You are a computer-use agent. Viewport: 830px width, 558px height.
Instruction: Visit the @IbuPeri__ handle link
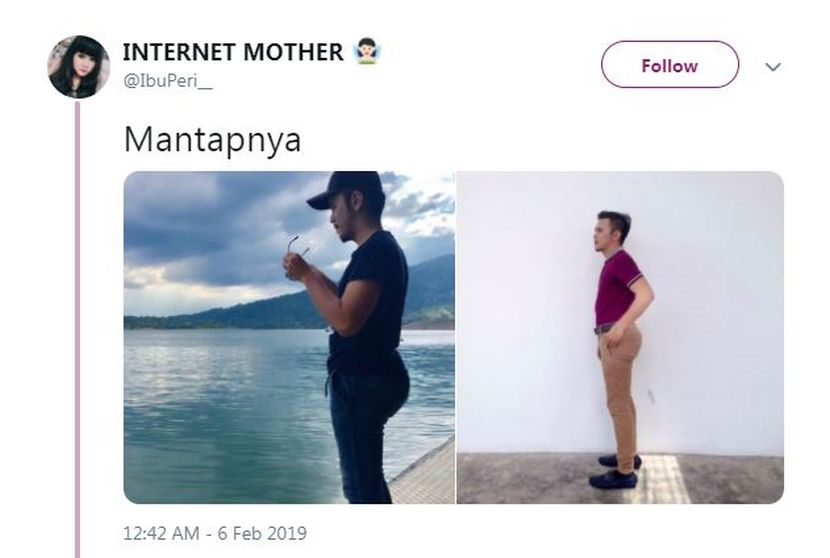point(167,82)
